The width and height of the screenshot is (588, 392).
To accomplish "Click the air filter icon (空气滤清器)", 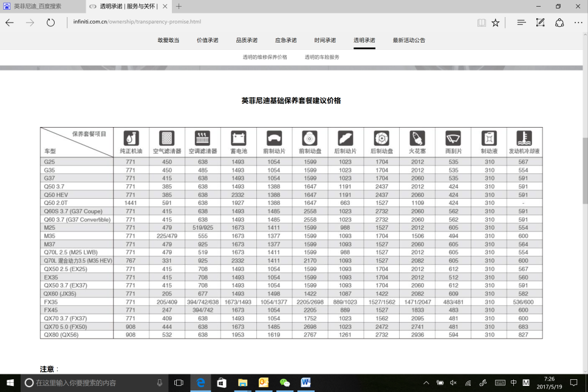I will (167, 138).
